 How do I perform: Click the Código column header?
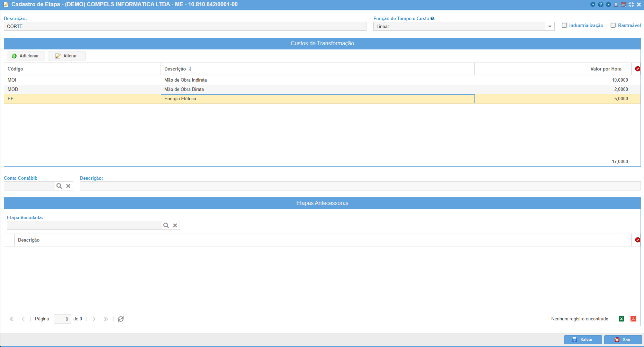click(82, 69)
